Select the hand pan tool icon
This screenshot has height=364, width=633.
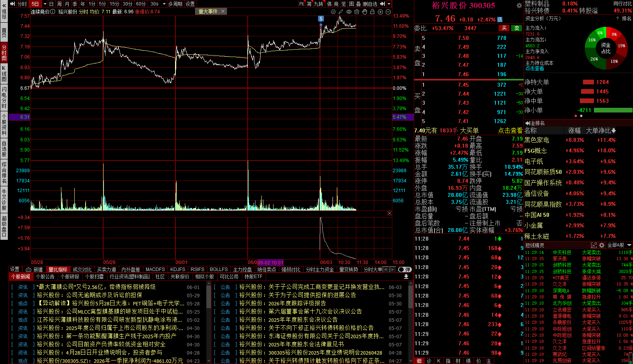click(x=365, y=12)
